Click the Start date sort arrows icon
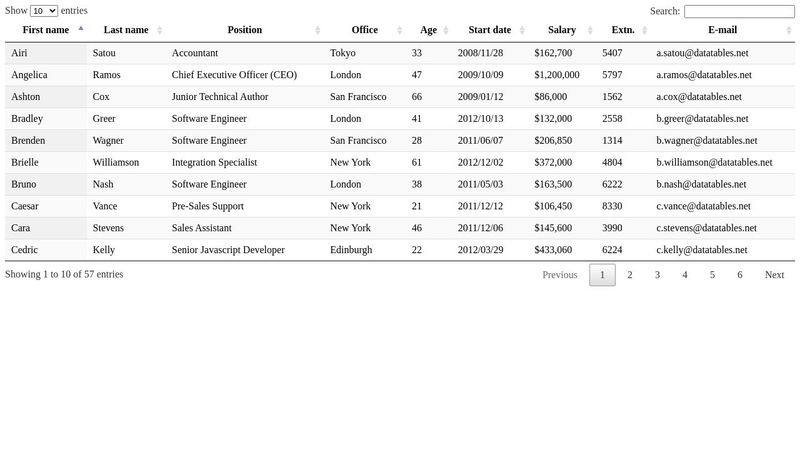 (522, 30)
